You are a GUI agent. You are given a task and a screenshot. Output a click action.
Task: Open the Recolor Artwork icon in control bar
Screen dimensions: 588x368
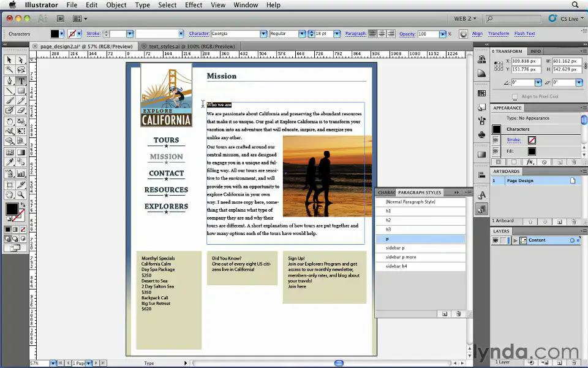coord(464,34)
